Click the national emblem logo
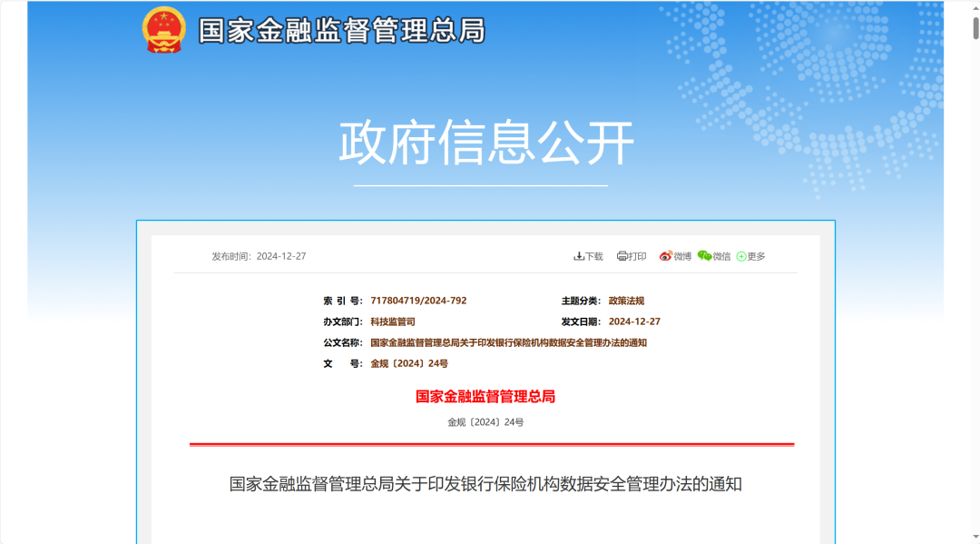980x544 pixels. click(x=164, y=30)
